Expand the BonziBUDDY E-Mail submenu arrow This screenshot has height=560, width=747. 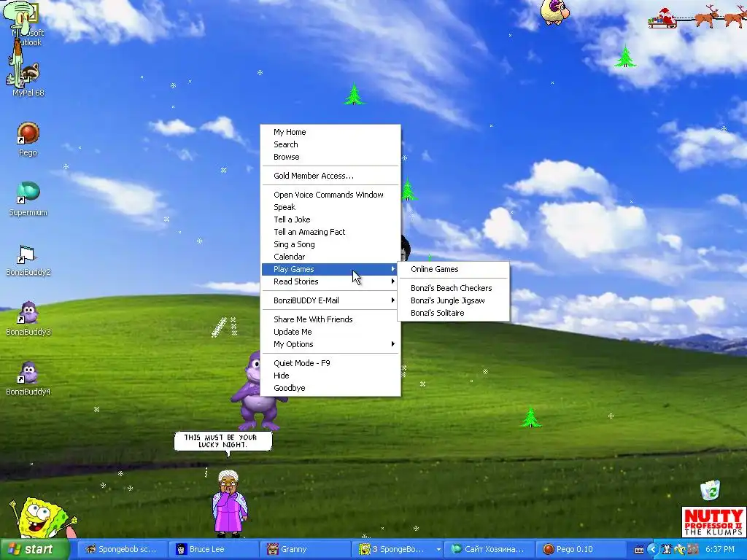[x=393, y=300]
